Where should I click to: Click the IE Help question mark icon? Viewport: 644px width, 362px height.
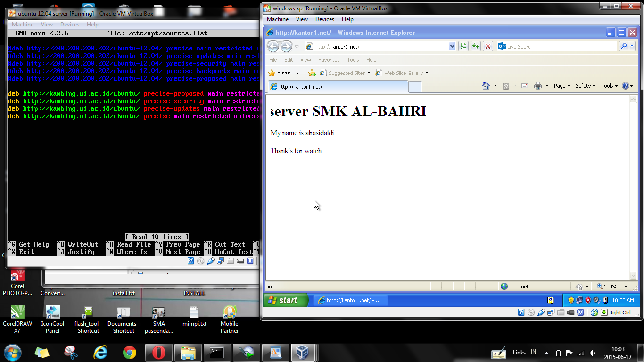point(626,86)
